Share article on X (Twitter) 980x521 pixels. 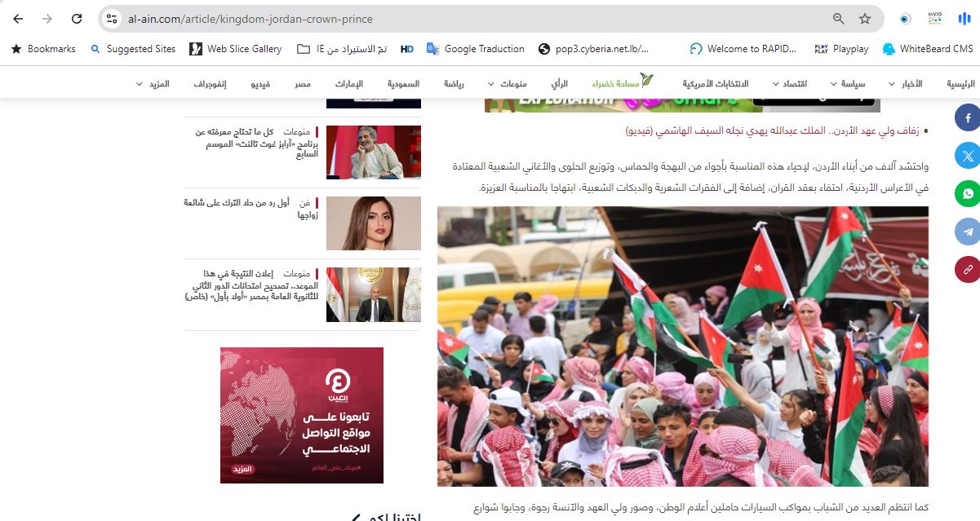point(968,156)
